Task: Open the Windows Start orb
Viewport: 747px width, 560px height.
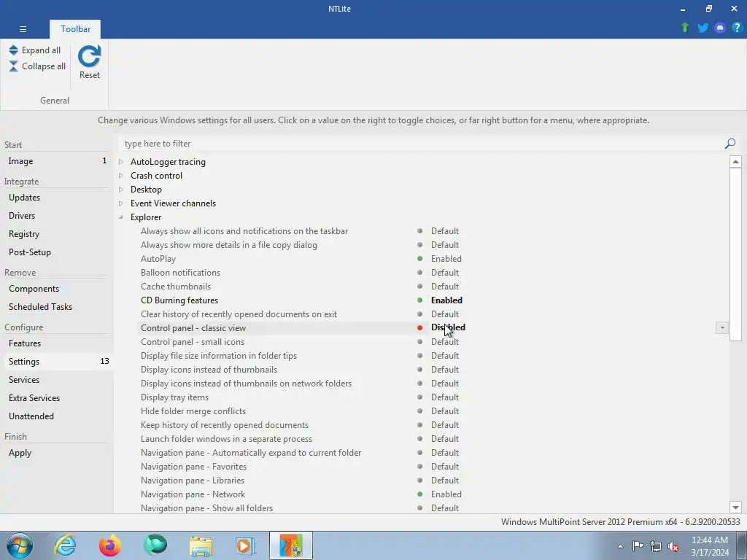Action: [x=20, y=545]
